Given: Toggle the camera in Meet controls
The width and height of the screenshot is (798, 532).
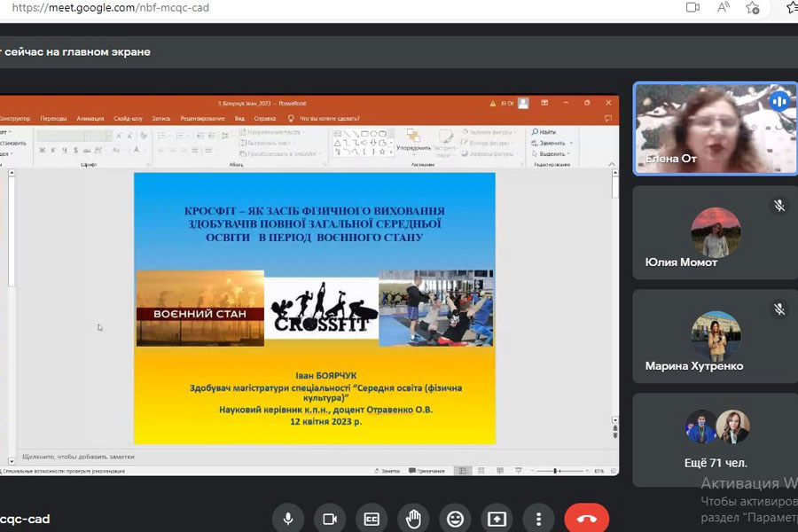Looking at the screenshot, I should [330, 519].
